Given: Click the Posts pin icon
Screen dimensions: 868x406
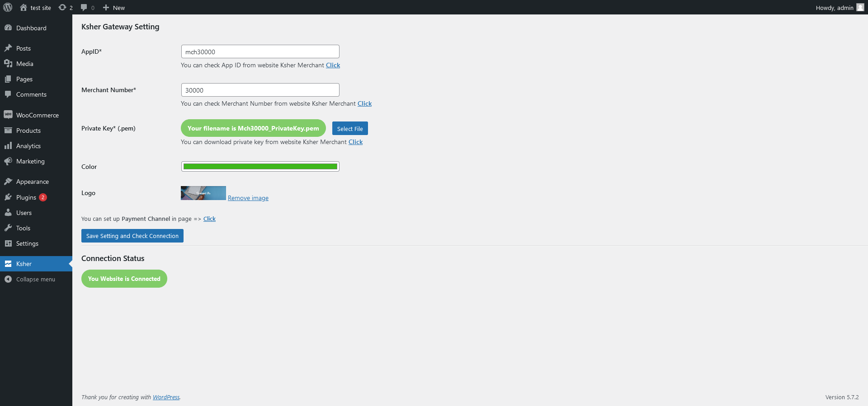Looking at the screenshot, I should 8,48.
